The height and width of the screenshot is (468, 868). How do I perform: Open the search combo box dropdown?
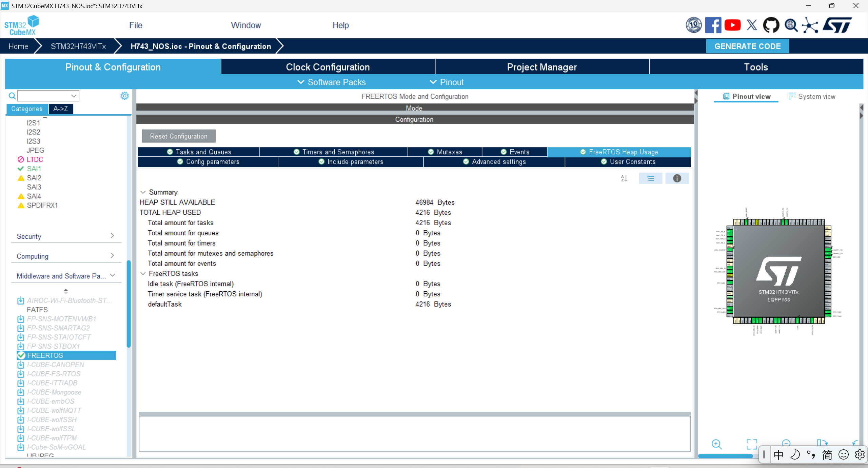pos(74,96)
